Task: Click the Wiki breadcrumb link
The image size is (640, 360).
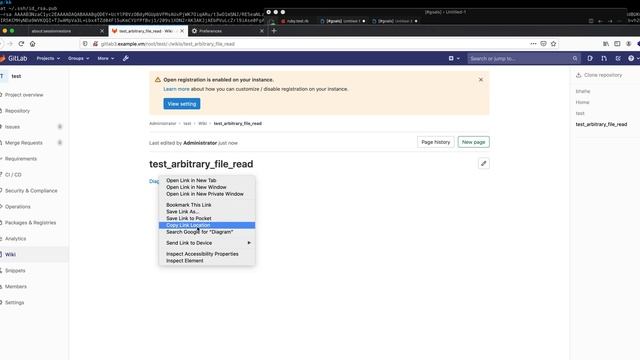Action: (x=202, y=123)
